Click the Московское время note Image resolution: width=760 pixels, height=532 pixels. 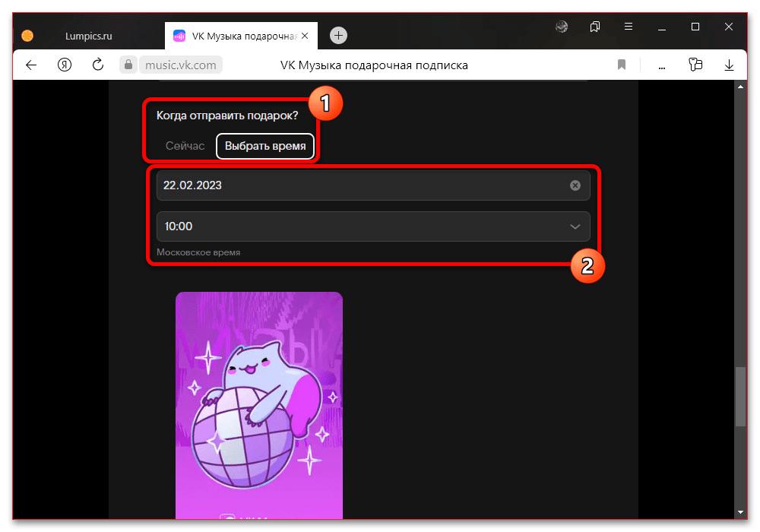pos(198,252)
